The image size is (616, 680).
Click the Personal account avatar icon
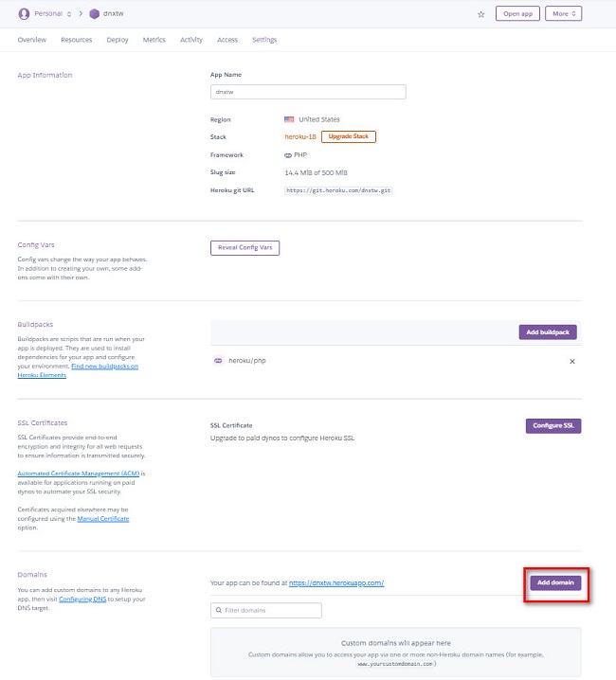point(24,14)
